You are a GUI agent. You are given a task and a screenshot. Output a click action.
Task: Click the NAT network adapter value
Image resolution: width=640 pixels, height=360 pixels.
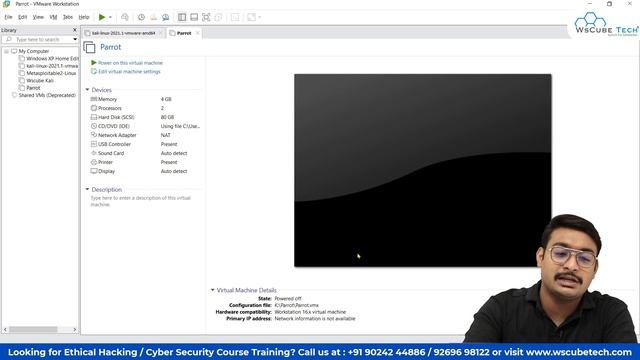165,135
